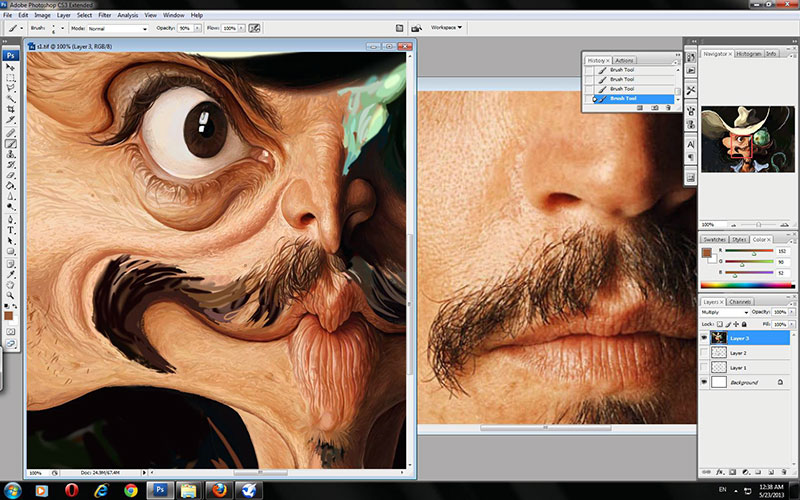Set history brush source on top Brush Tool state
Image resolution: width=800 pixels, height=500 pixels.
tap(589, 70)
